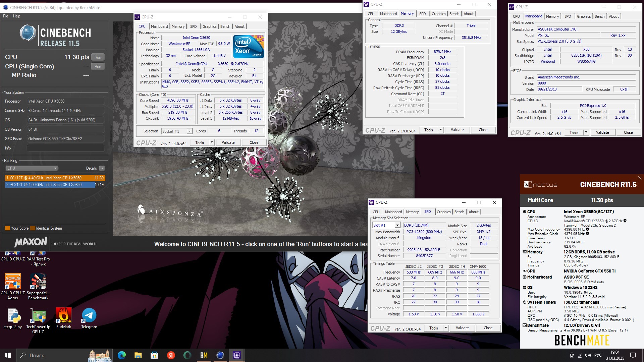
Task: Switch to About tab in CPU-Z SPD window
Action: click(473, 212)
